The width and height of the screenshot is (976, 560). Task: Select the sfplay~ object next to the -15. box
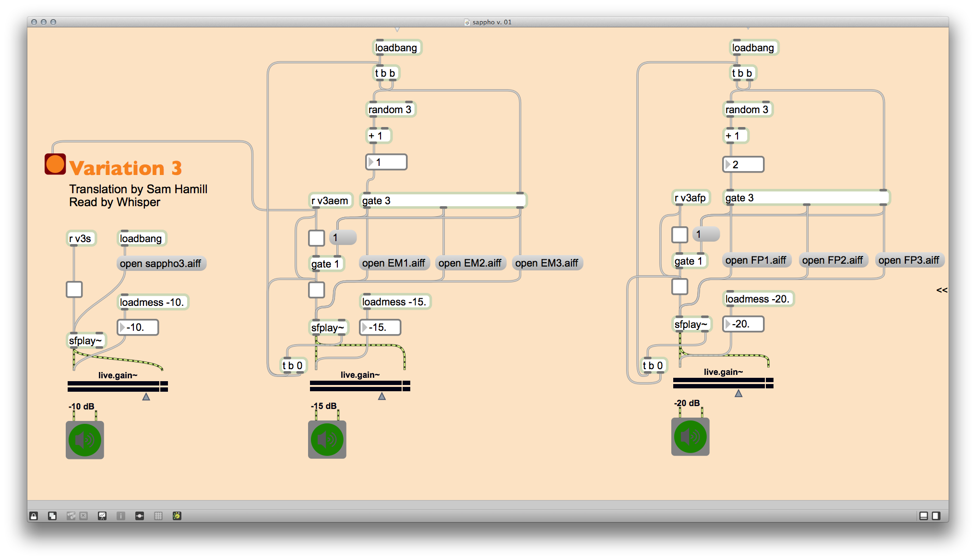[x=328, y=328]
